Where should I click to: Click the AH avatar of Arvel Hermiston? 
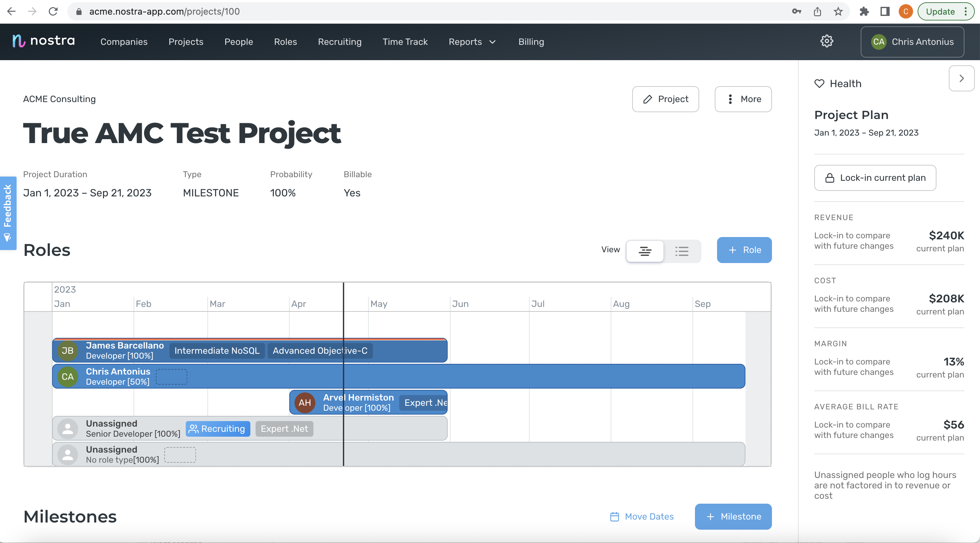(x=305, y=403)
